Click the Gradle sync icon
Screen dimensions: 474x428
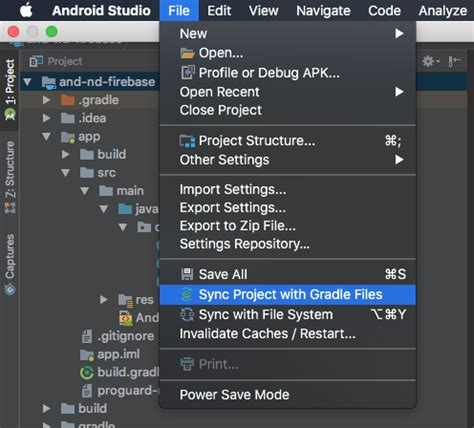pos(187,295)
